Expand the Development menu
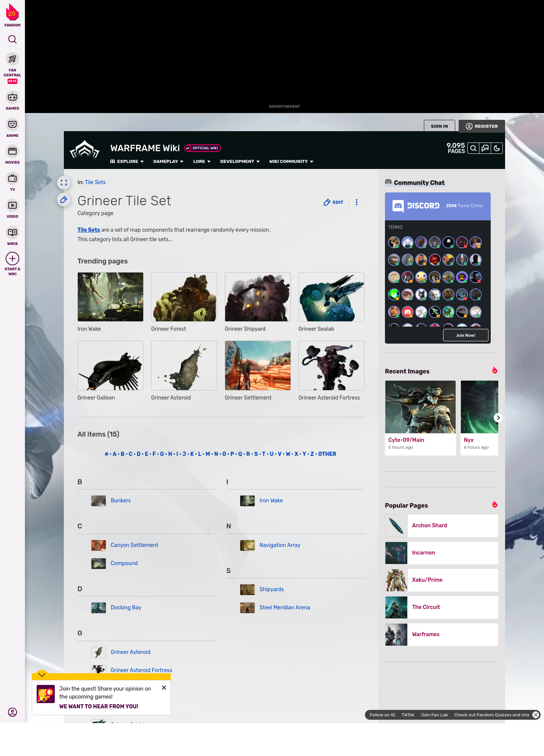544x756 pixels. click(240, 161)
